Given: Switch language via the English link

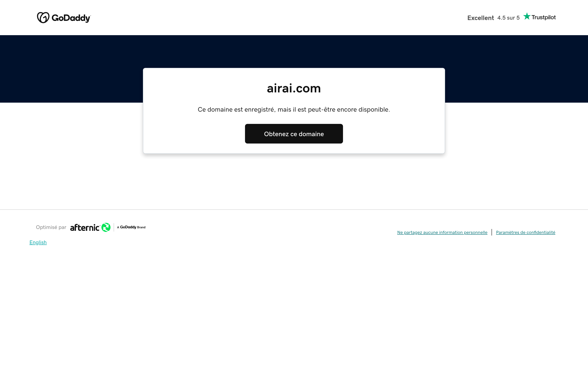Looking at the screenshot, I should point(38,242).
